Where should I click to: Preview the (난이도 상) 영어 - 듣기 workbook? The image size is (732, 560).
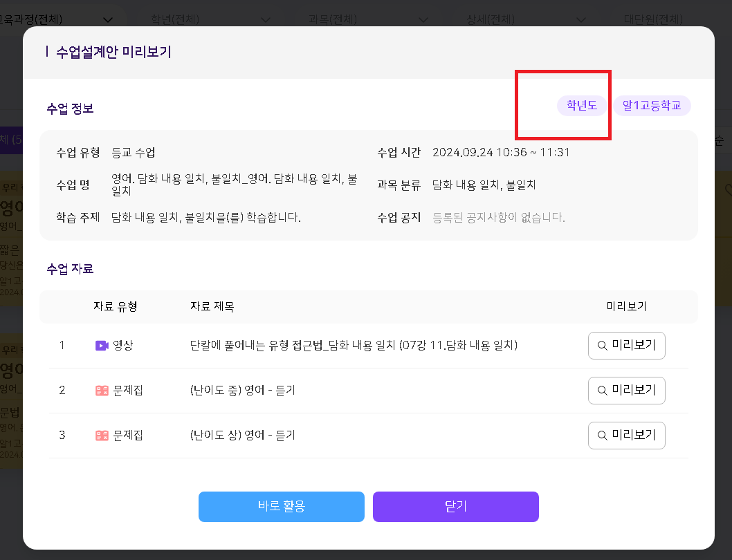point(626,436)
